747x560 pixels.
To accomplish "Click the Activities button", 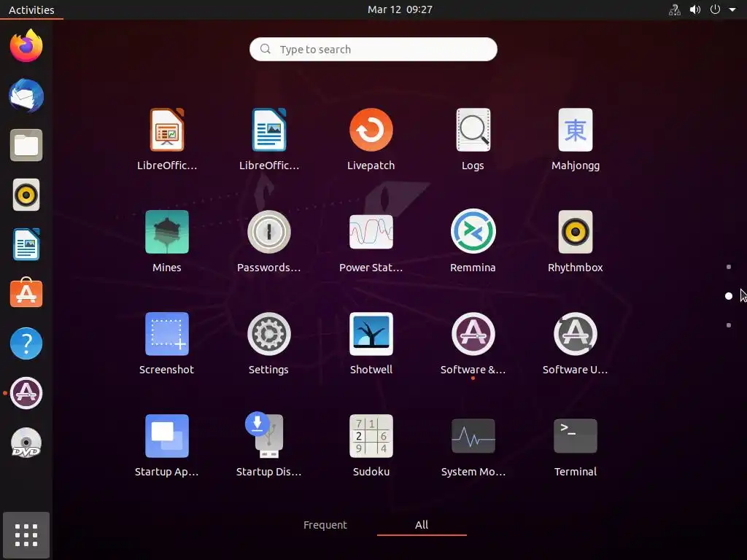I will click(x=31, y=9).
